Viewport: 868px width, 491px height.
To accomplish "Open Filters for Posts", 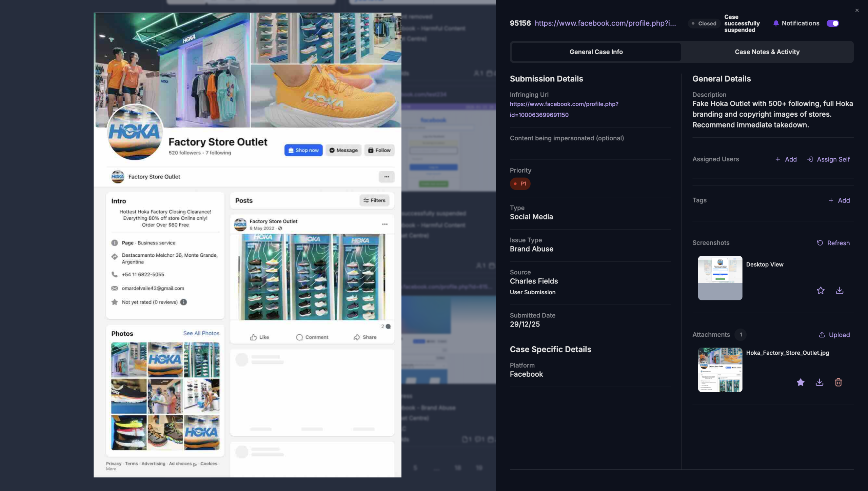I will 374,200.
